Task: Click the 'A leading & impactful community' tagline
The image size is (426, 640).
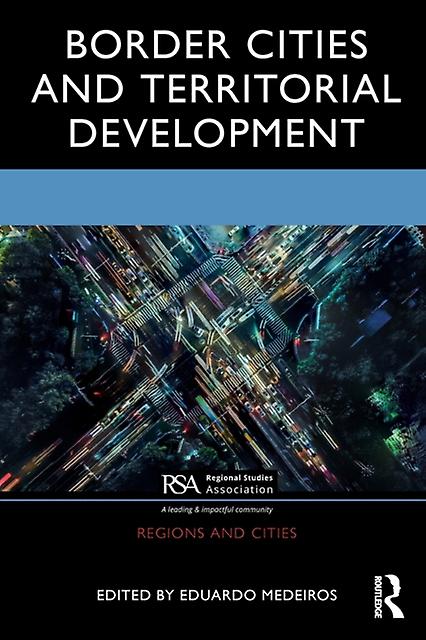Action: click(x=217, y=509)
